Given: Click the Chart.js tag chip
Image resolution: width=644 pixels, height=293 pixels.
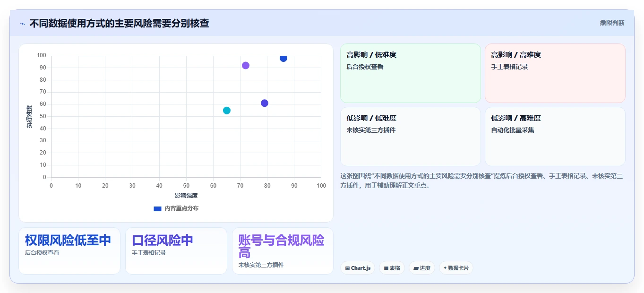Looking at the screenshot, I should 358,268.
